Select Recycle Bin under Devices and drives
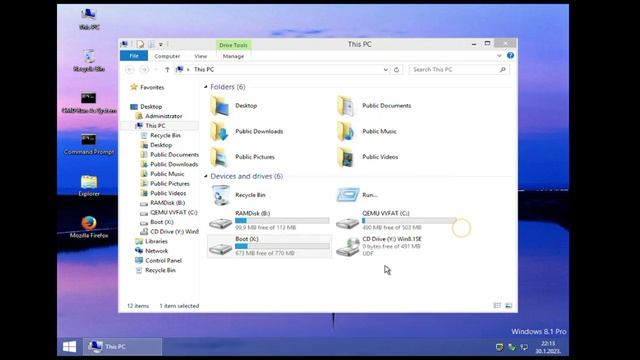The image size is (640, 360). click(238, 195)
